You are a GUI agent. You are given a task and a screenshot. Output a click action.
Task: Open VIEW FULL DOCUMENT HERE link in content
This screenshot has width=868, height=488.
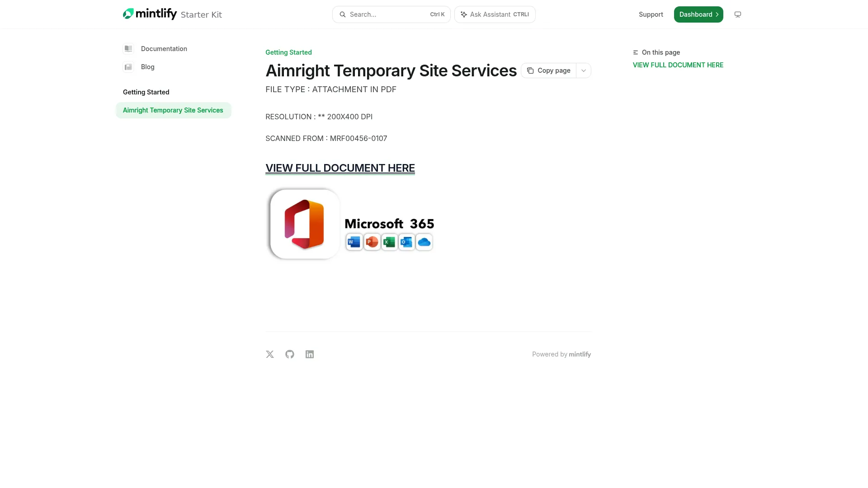point(340,168)
